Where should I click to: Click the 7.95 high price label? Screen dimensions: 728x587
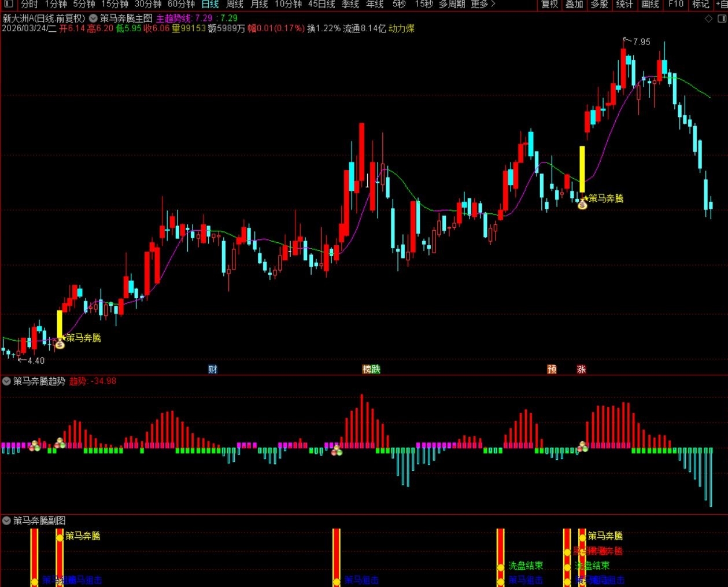[x=641, y=42]
